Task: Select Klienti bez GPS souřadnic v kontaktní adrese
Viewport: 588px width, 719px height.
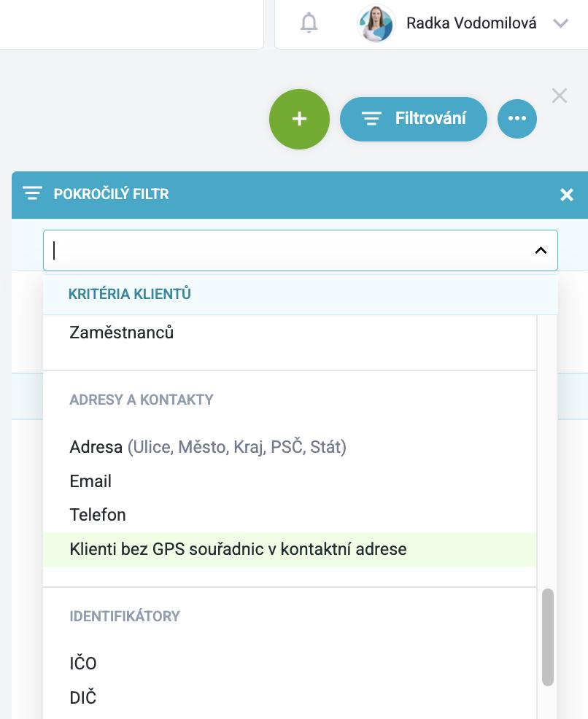Action: pyautogui.click(x=290, y=549)
